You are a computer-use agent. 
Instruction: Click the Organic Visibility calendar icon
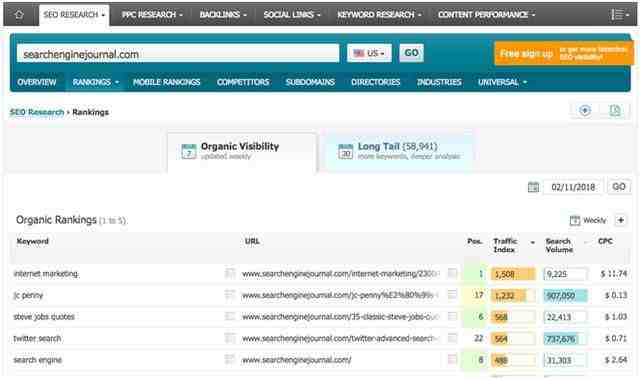coord(189,151)
